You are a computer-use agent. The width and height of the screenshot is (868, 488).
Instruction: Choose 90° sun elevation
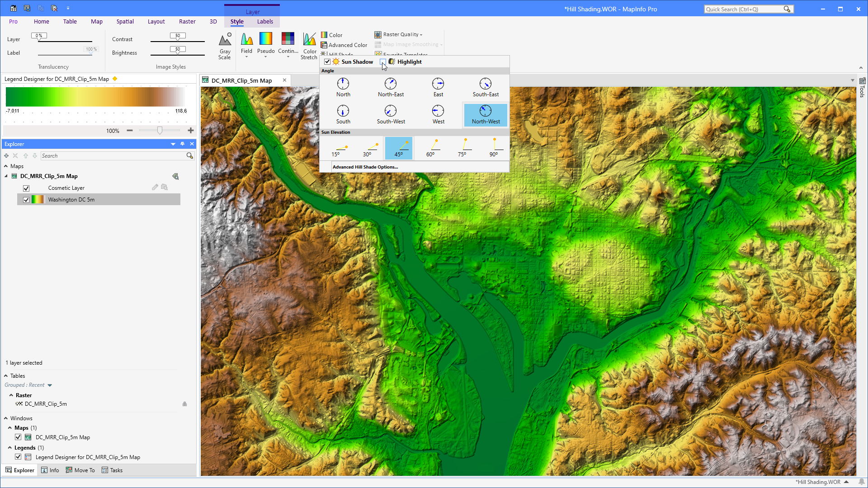(494, 148)
